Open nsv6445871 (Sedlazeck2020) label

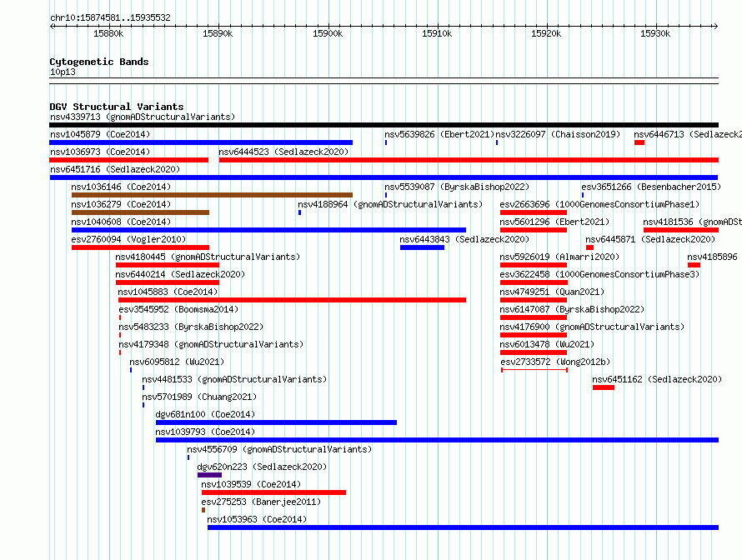click(650, 239)
